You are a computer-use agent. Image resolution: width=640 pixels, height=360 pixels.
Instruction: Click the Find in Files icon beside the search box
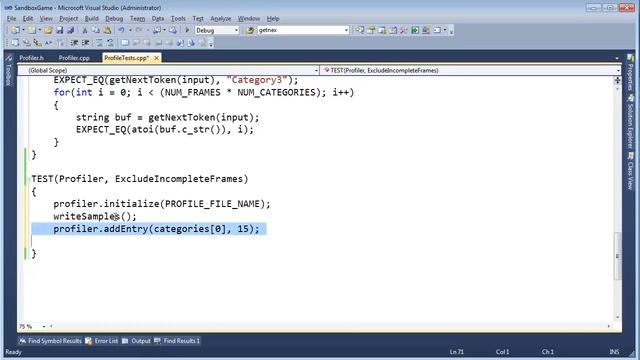(x=250, y=30)
